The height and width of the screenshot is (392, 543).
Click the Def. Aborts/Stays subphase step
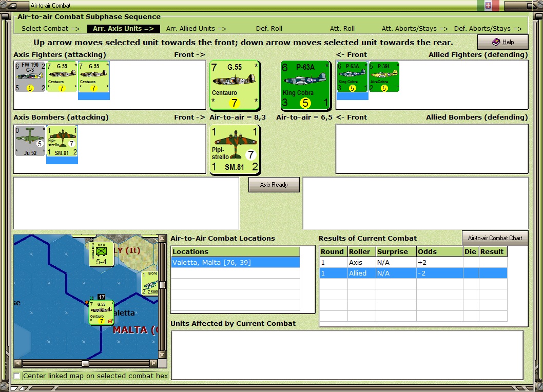(x=488, y=28)
